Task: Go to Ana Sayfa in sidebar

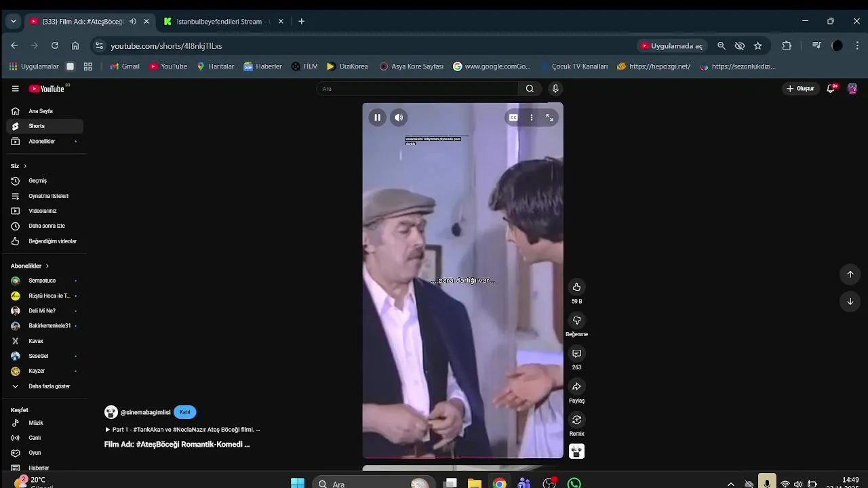Action: pos(45,111)
